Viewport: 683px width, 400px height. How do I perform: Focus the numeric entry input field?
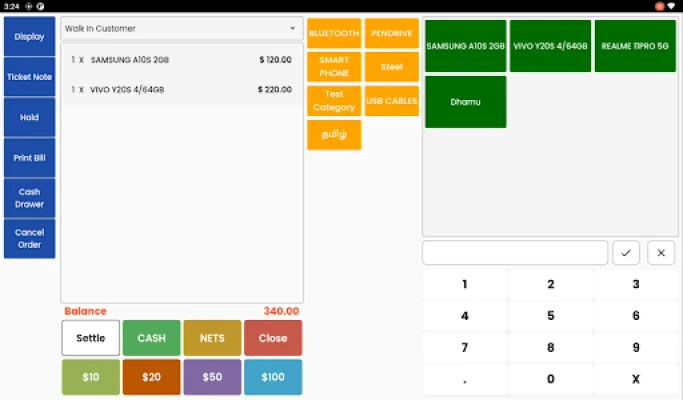tap(515, 253)
